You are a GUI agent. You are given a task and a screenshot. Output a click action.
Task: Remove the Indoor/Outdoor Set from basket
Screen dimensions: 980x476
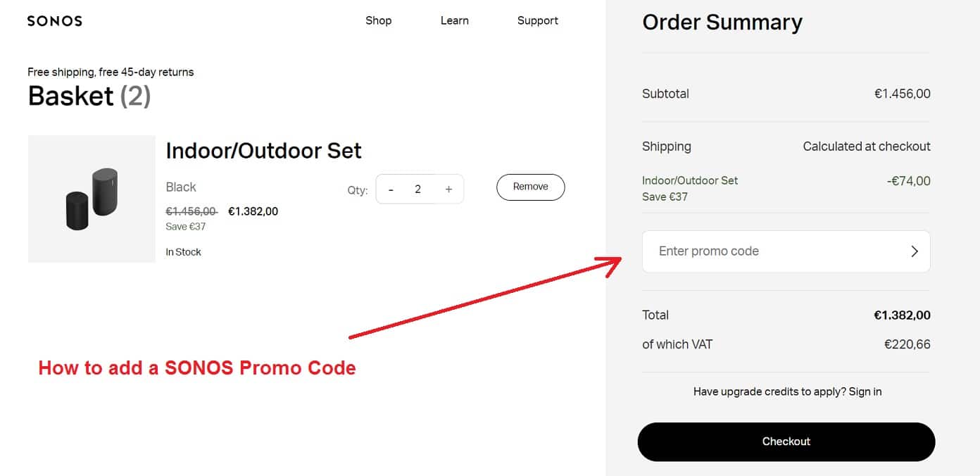pyautogui.click(x=530, y=187)
